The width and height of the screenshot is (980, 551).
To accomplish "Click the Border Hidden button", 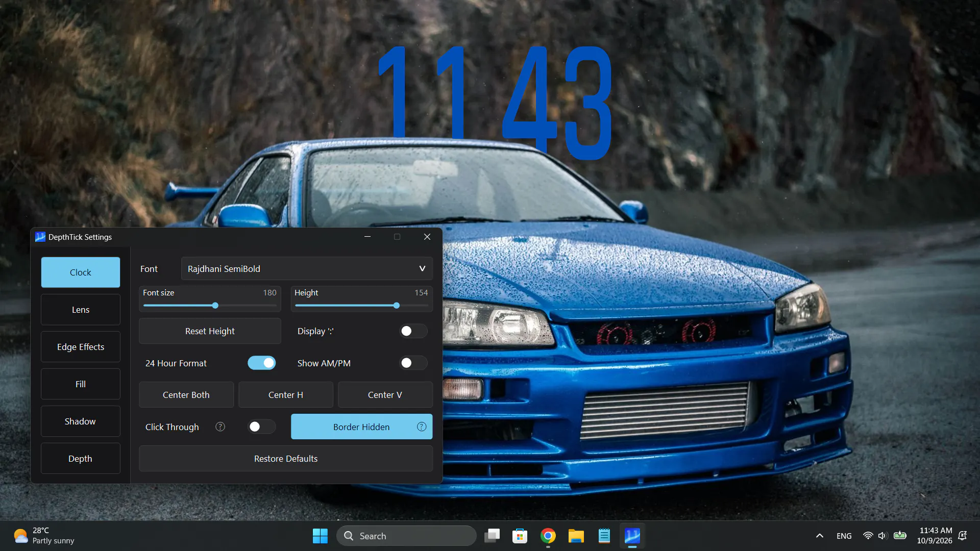I will coord(361,427).
